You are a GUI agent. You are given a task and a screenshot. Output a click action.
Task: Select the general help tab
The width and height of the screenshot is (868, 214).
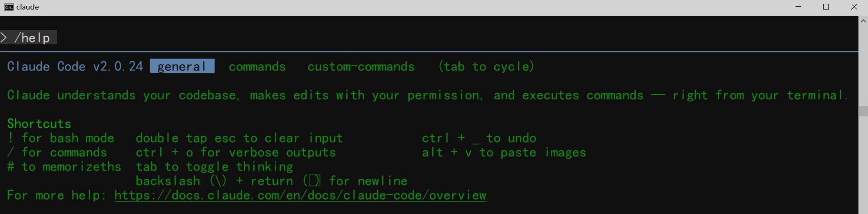click(182, 66)
